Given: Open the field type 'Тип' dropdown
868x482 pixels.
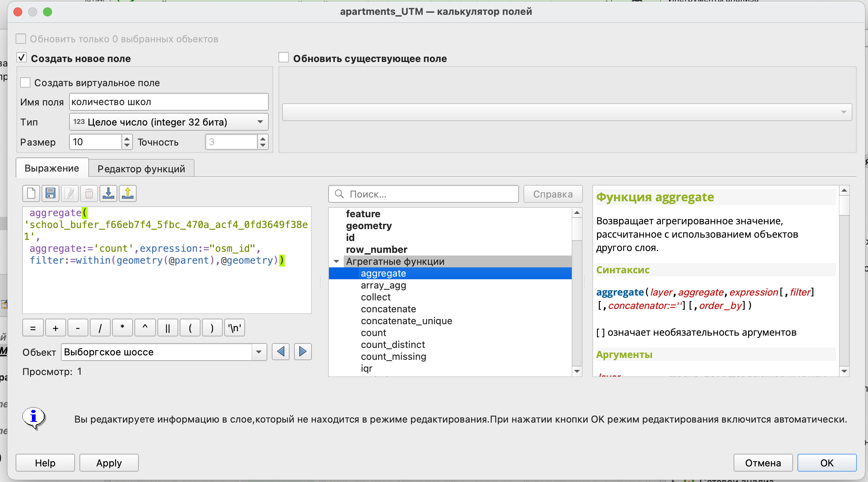Looking at the screenshot, I should pyautogui.click(x=169, y=122).
